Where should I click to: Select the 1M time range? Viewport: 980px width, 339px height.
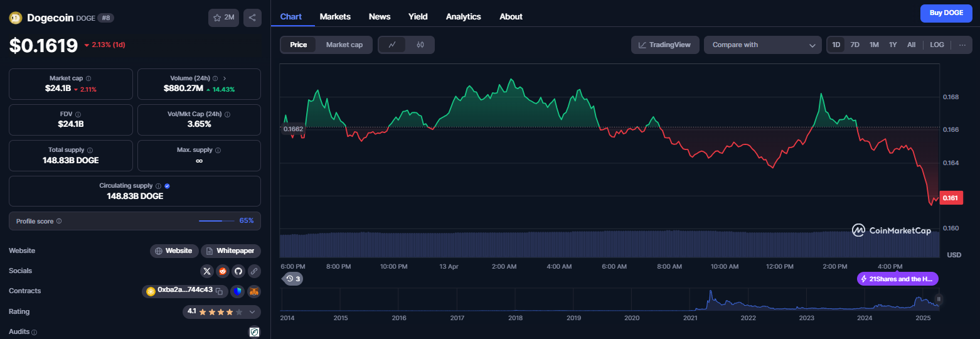(x=874, y=45)
